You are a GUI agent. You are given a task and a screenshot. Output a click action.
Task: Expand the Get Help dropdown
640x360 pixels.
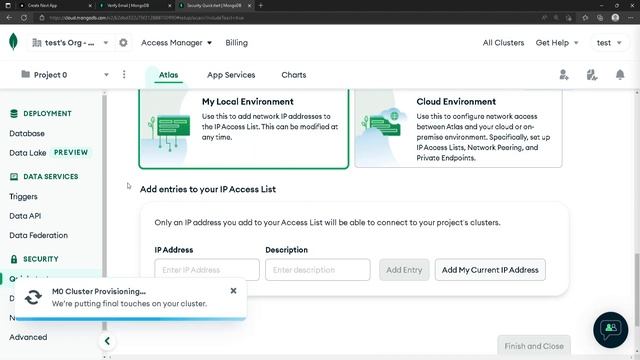[x=557, y=42]
